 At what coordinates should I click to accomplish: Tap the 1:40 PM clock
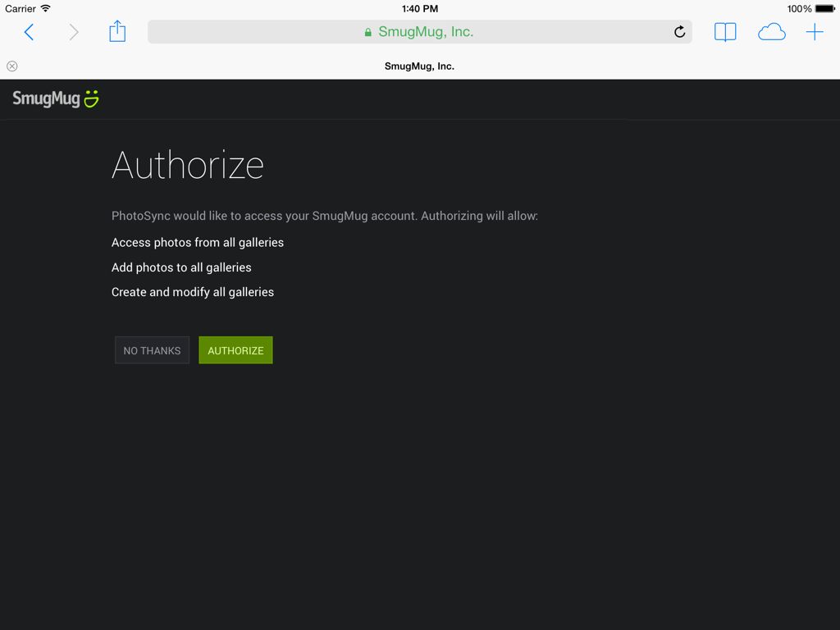click(420, 8)
